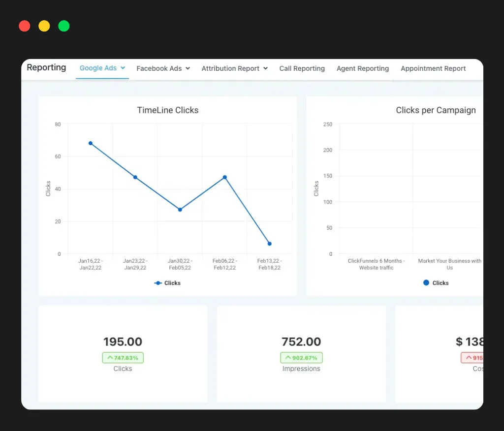Screen dimensions: 504x431
Task: Select the Feb06,22 - Feb12,22 data point
Action: click(224, 177)
